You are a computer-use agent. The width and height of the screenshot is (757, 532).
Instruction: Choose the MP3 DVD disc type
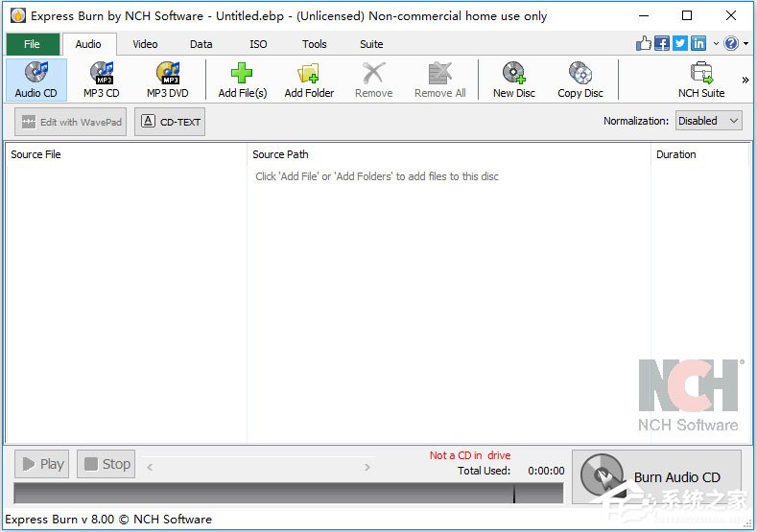tap(168, 81)
